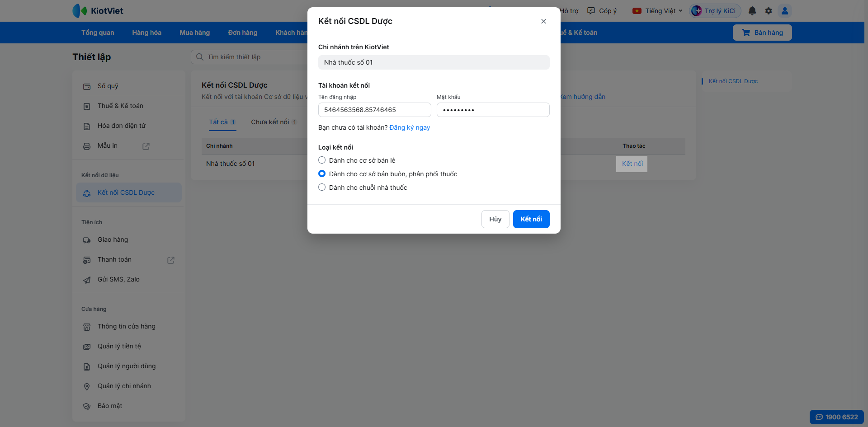The width and height of the screenshot is (868, 427).
Task: Click the Góp ý feedback icon
Action: tap(591, 11)
